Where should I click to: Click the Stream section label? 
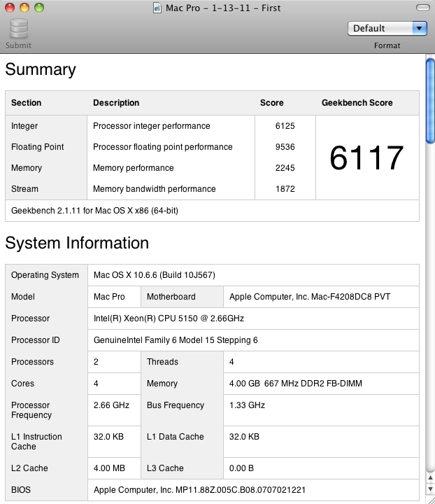click(24, 189)
